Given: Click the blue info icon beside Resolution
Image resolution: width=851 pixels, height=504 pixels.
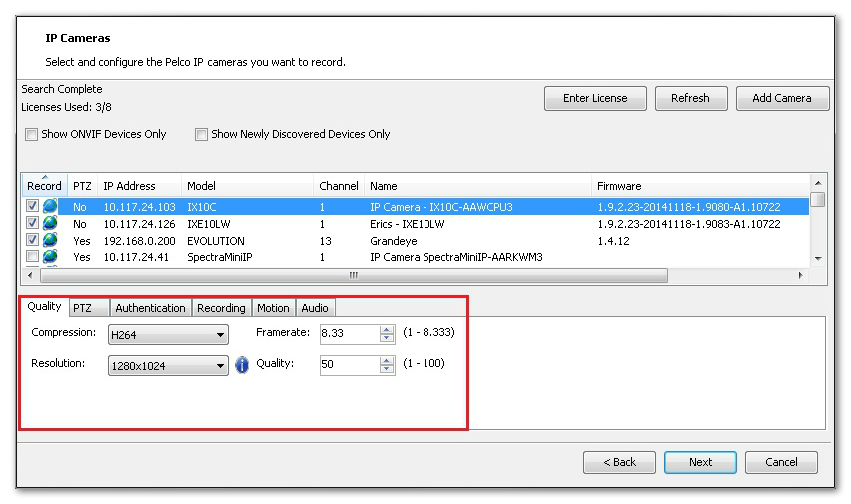Looking at the screenshot, I should tap(241, 365).
